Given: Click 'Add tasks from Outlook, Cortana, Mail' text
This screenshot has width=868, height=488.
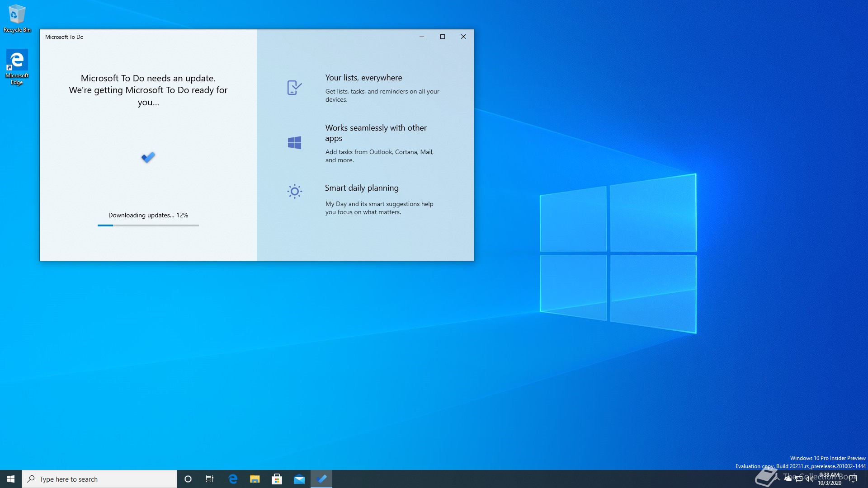Looking at the screenshot, I should click(379, 156).
